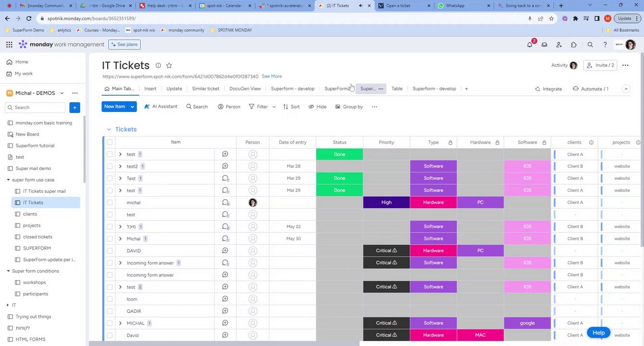Click the High priority cell for michal
This screenshot has width=644, height=346.
386,202
